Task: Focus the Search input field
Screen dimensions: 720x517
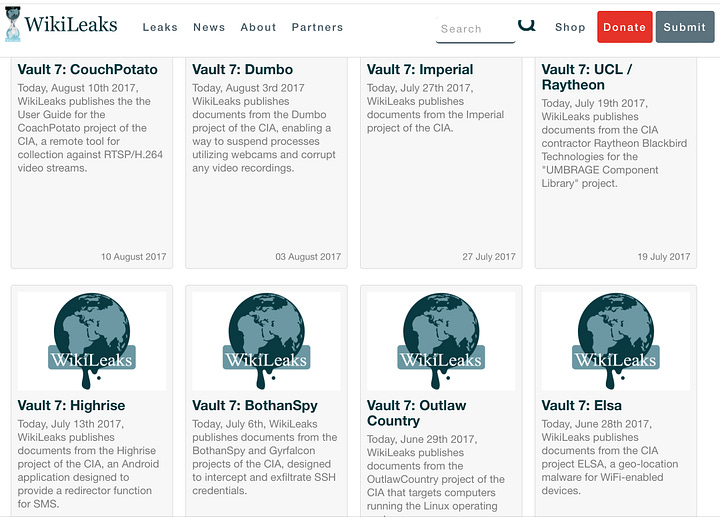Action: point(475,29)
